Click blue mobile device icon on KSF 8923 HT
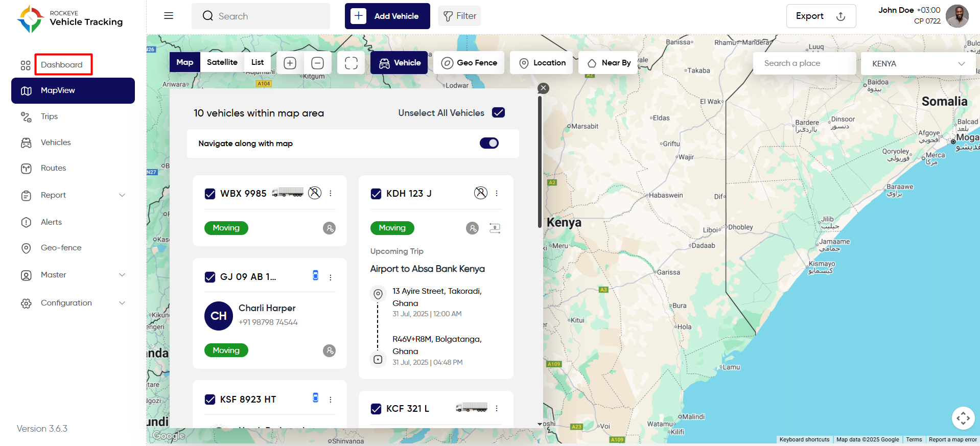The width and height of the screenshot is (980, 446). pyautogui.click(x=316, y=397)
